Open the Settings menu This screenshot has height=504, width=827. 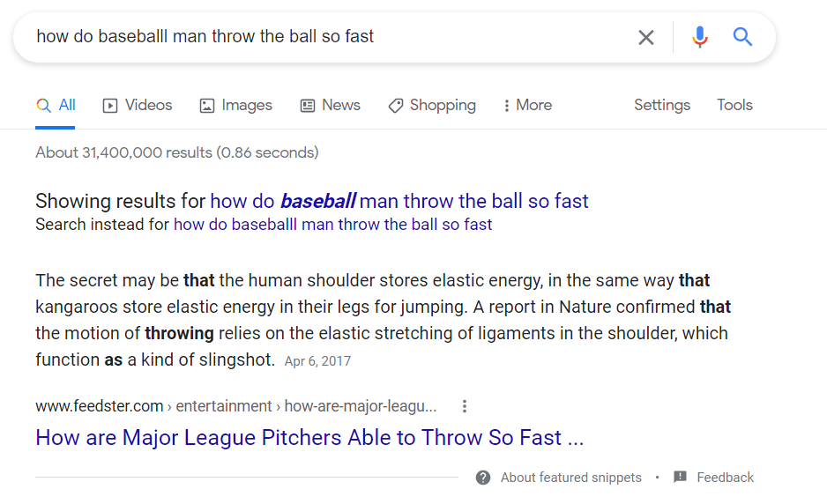pyautogui.click(x=662, y=106)
